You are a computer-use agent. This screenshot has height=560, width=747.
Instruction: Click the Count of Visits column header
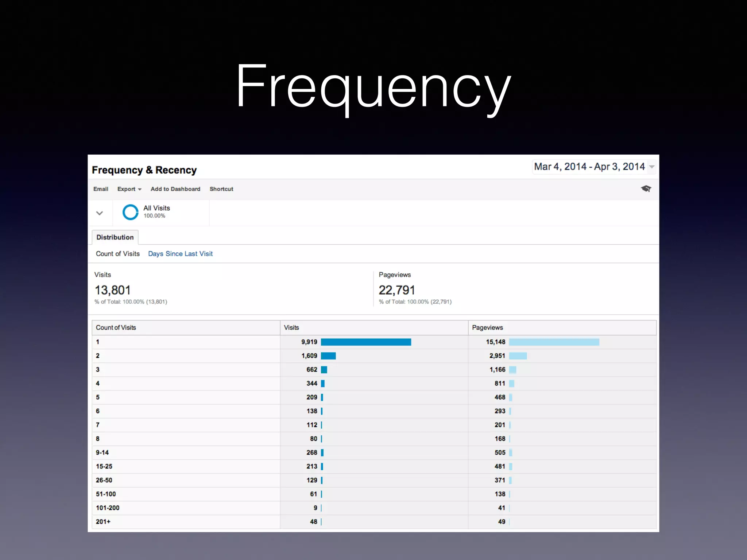116,328
